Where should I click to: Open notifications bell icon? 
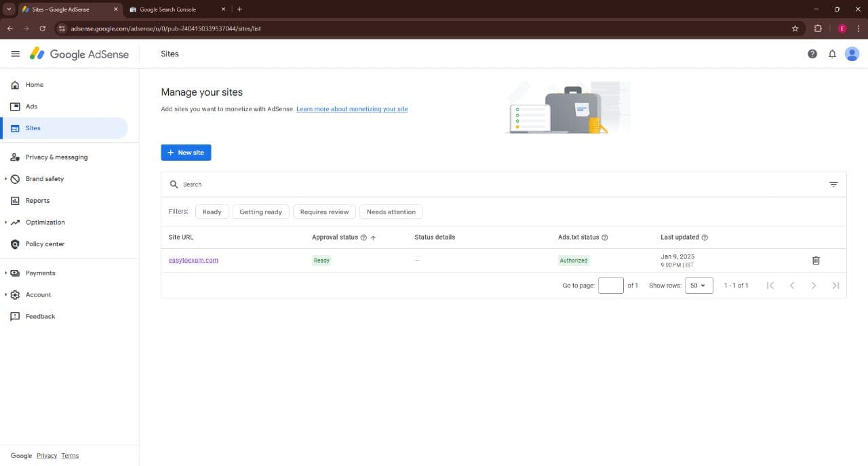pyautogui.click(x=832, y=54)
